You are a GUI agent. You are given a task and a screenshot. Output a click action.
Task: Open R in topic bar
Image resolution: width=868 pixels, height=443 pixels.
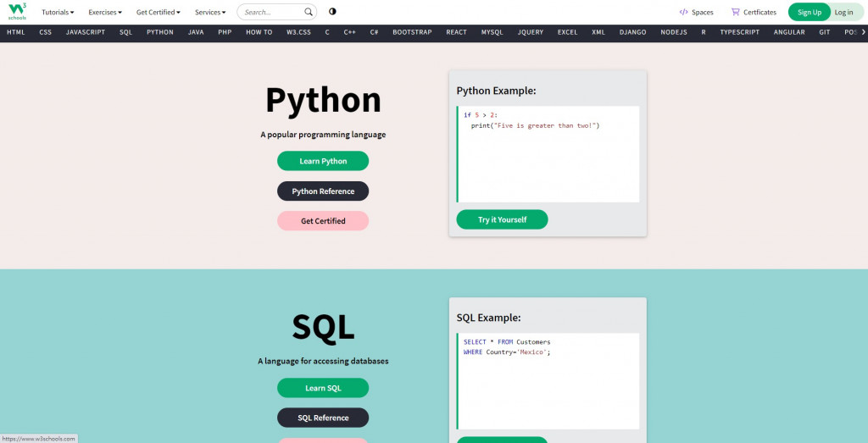704,32
